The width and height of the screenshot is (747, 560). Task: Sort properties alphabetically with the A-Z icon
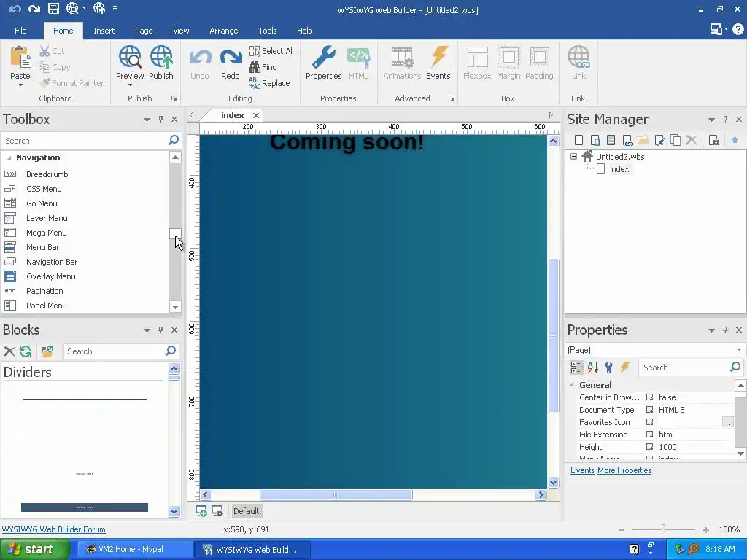(x=592, y=367)
